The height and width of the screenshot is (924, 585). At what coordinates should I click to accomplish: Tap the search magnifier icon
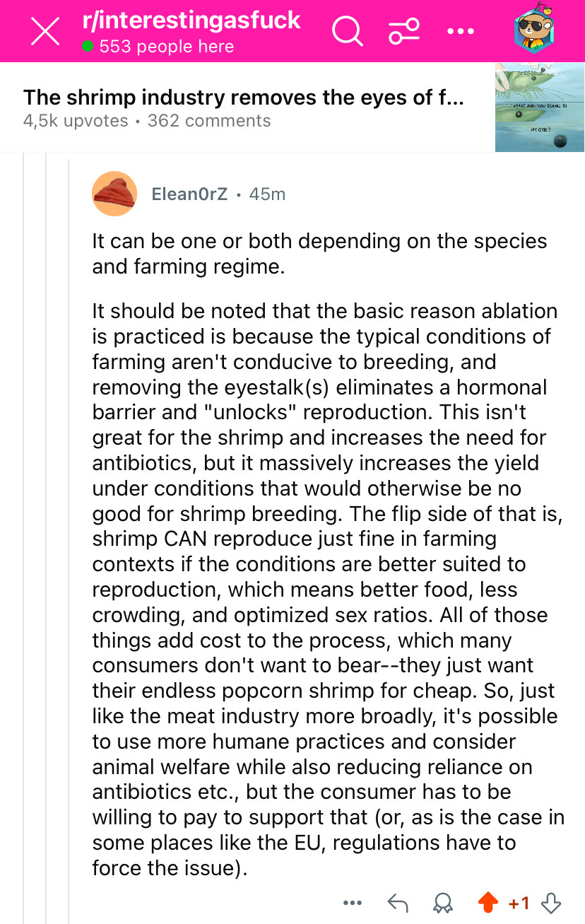coord(347,31)
